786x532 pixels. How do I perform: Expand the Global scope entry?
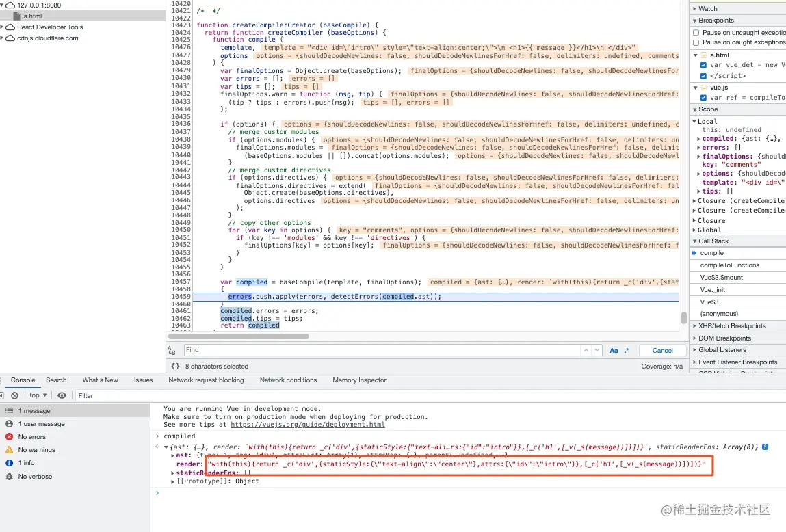click(695, 230)
